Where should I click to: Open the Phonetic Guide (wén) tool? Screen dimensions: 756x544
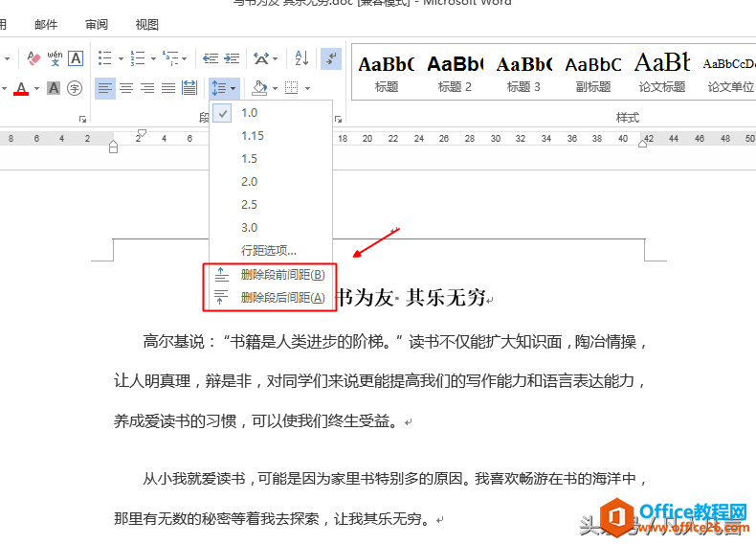point(55,58)
